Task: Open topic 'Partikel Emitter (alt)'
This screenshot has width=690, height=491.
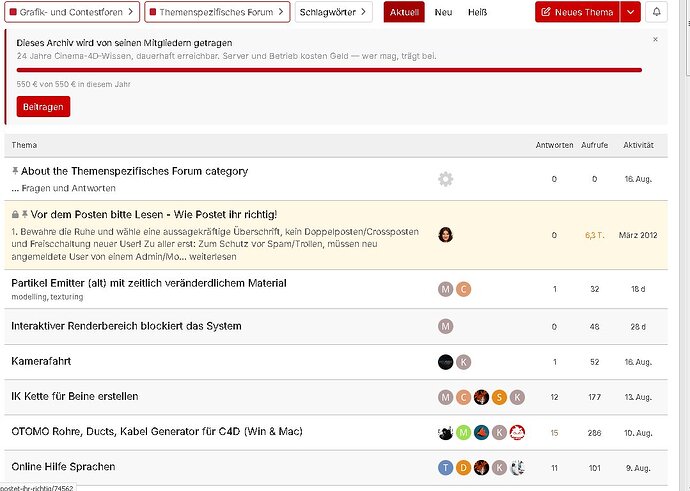Action: click(x=149, y=283)
